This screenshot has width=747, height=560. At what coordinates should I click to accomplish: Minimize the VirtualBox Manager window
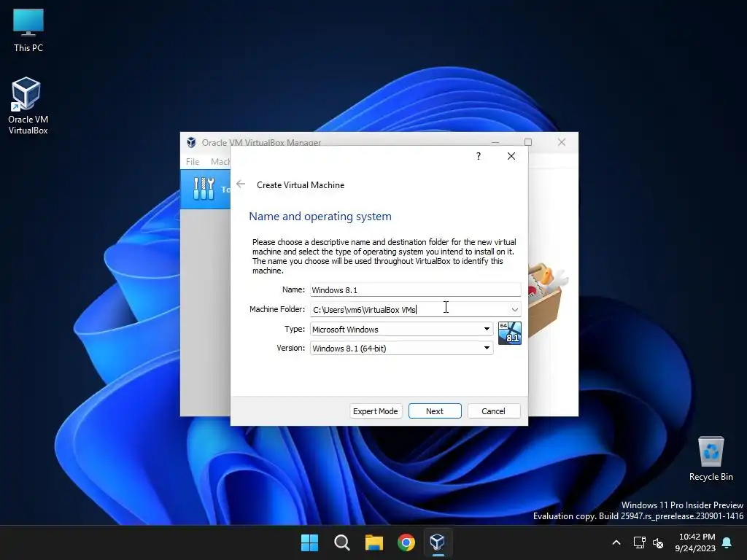point(495,142)
